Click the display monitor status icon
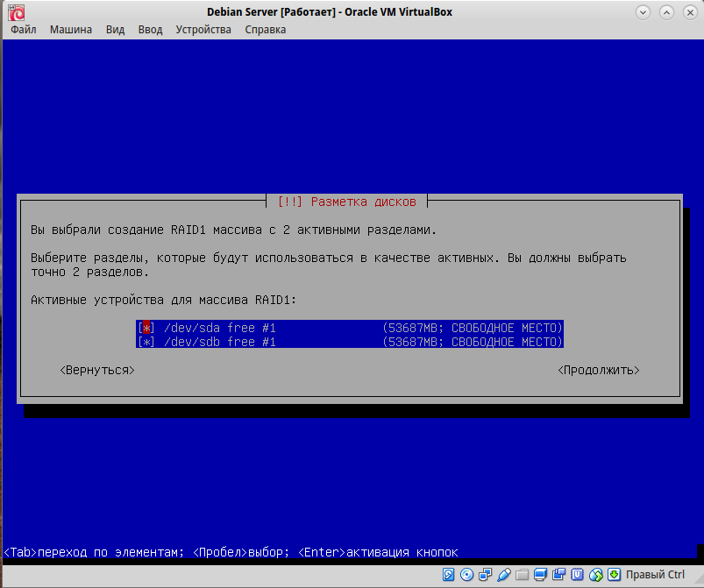This screenshot has height=588, width=704. pyautogui.click(x=540, y=575)
